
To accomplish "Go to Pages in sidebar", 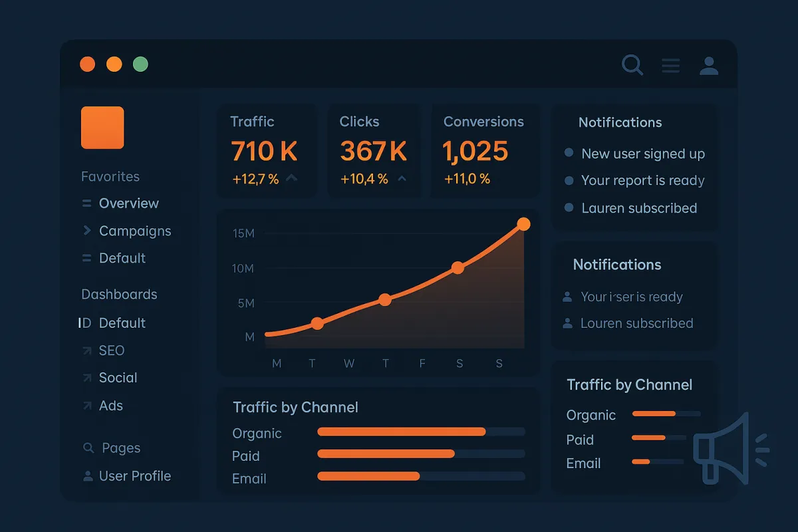I will (121, 448).
